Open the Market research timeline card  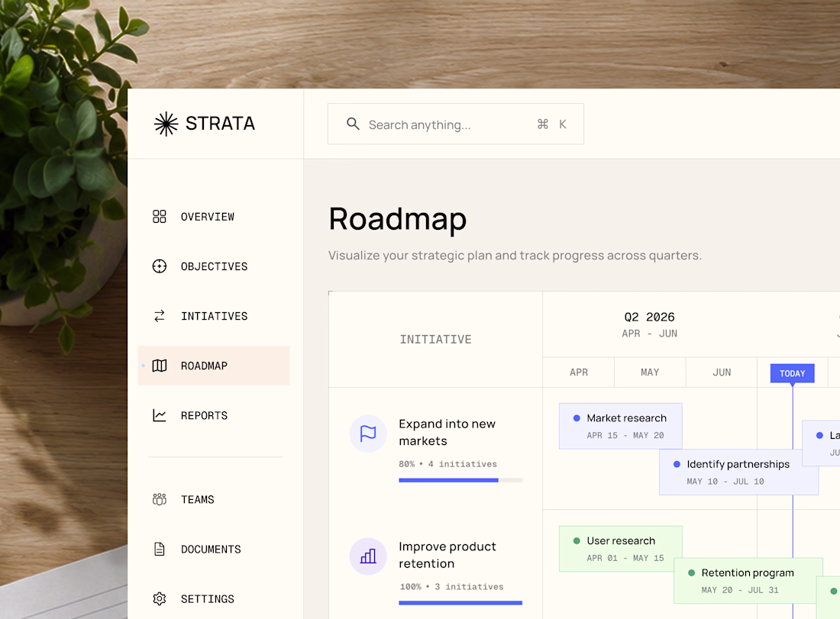tap(620, 426)
